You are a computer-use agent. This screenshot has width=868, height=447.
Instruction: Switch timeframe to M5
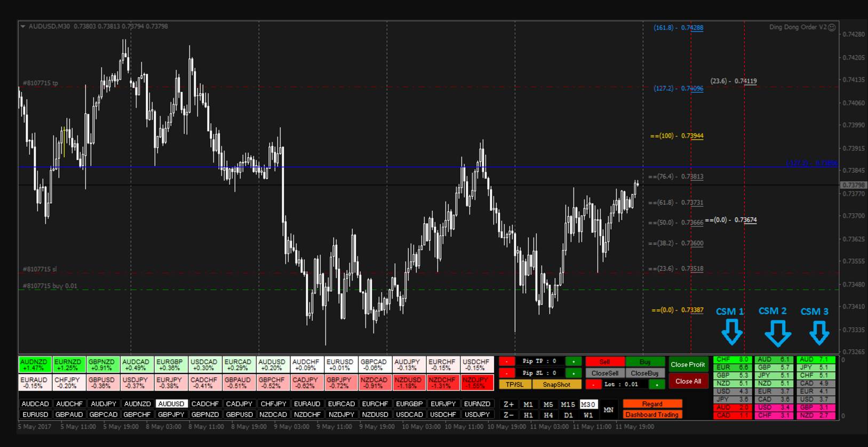548,404
